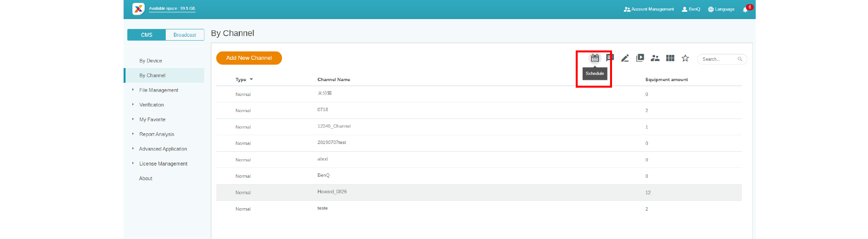868x239 pixels.
Task: Expand the License Management section
Action: point(163,164)
